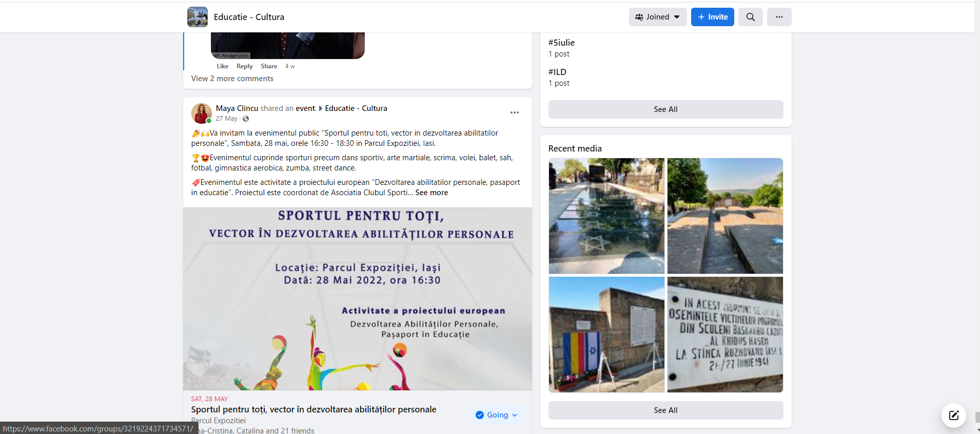Viewport: 980px width, 434px height.
Task: Open the new message compose icon
Action: (x=953, y=416)
